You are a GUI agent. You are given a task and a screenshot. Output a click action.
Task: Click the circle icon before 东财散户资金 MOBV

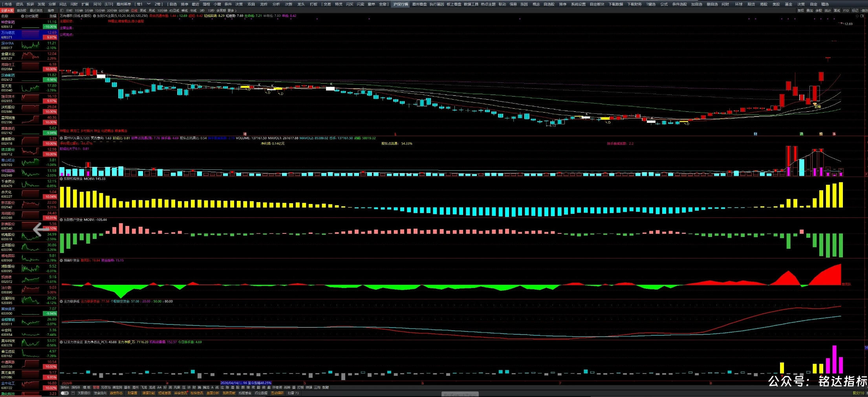tap(61, 220)
